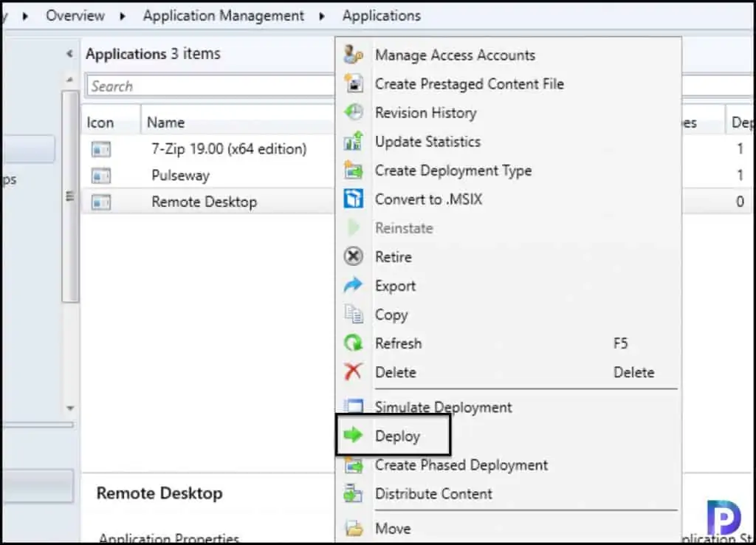Image resolution: width=756 pixels, height=545 pixels.
Task: Click the Create Prestaged Content File icon
Action: coord(354,83)
